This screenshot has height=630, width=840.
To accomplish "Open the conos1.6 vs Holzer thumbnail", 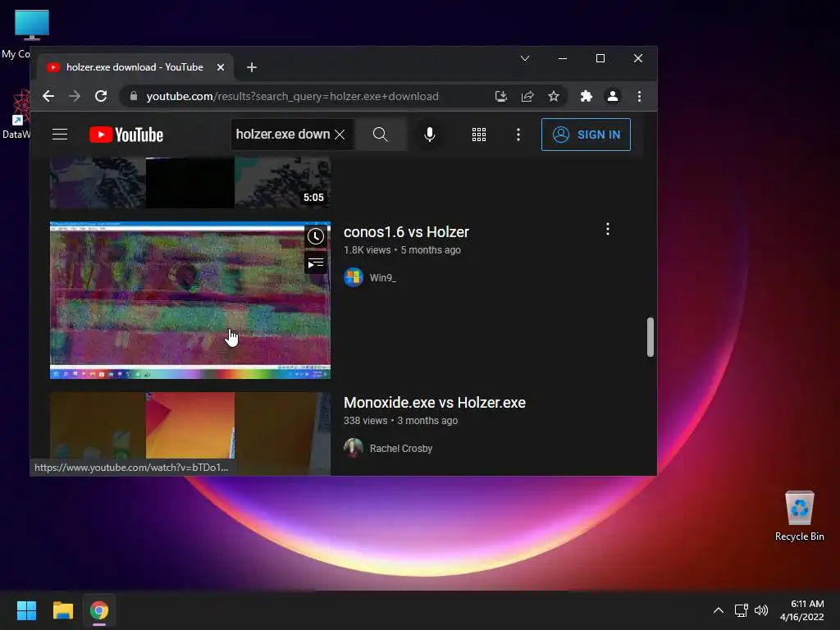I will pos(190,300).
